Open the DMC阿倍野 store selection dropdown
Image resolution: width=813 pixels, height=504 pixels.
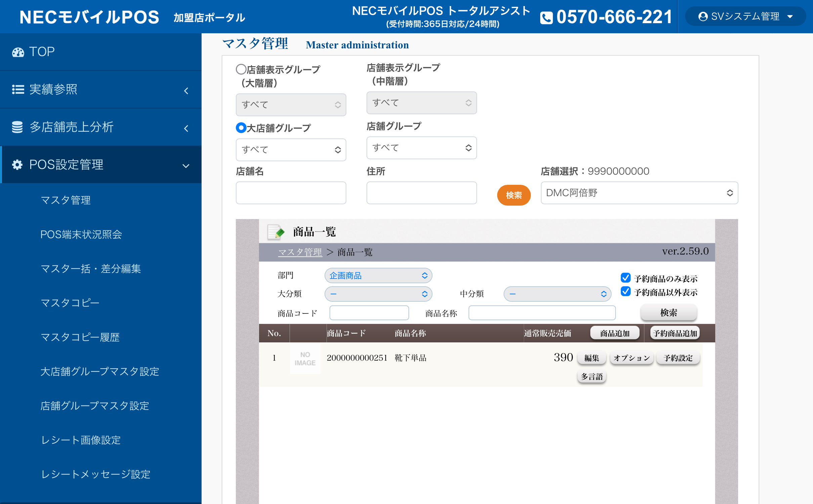pyautogui.click(x=639, y=193)
